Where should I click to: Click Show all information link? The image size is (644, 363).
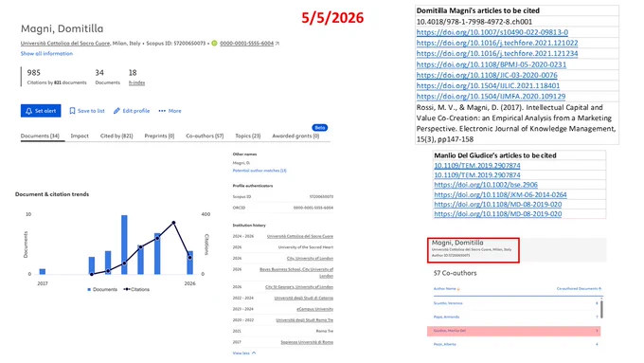coord(46,53)
